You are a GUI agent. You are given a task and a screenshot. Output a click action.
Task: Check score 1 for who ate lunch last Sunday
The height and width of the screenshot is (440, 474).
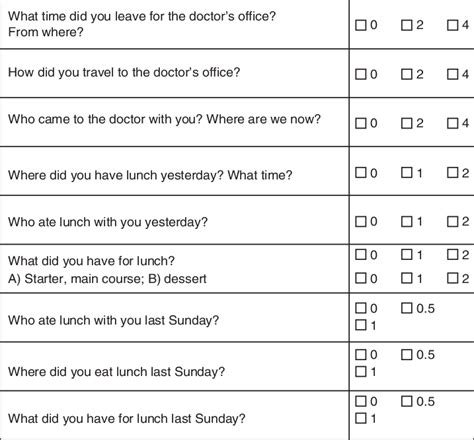pos(361,325)
